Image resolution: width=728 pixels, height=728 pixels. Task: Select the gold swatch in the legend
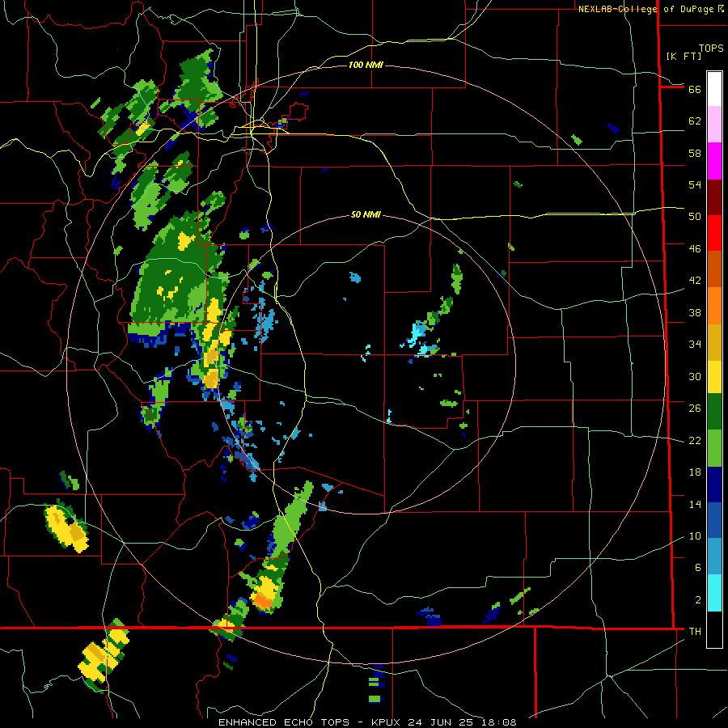tap(714, 342)
